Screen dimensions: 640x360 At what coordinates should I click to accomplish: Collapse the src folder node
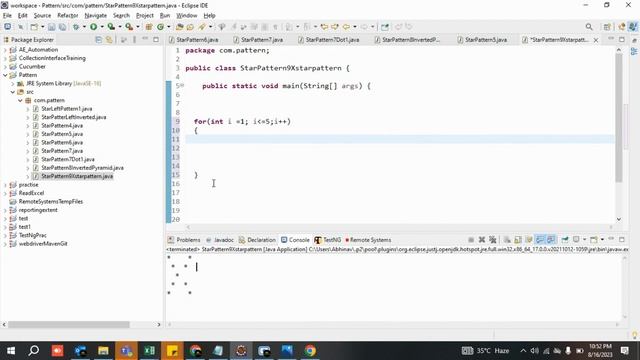[x=13, y=92]
